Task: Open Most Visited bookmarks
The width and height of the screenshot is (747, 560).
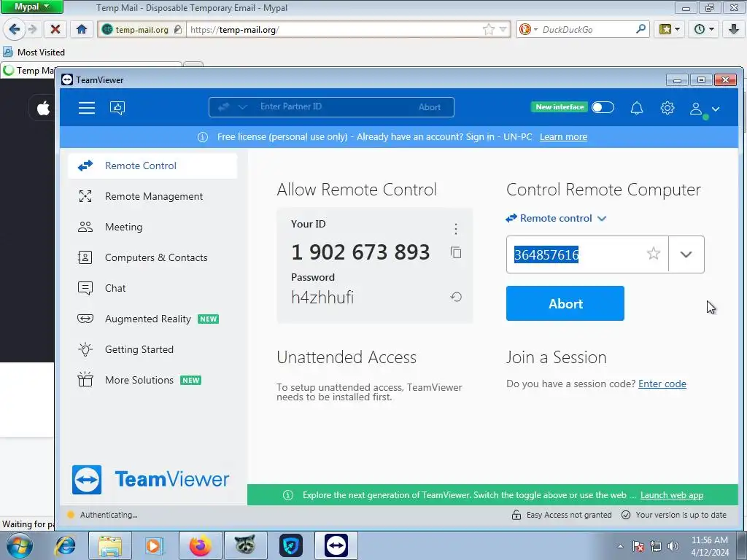Action: [x=34, y=52]
